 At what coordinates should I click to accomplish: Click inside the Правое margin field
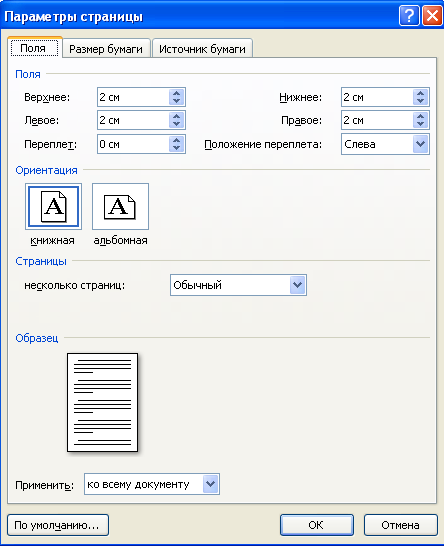(377, 120)
